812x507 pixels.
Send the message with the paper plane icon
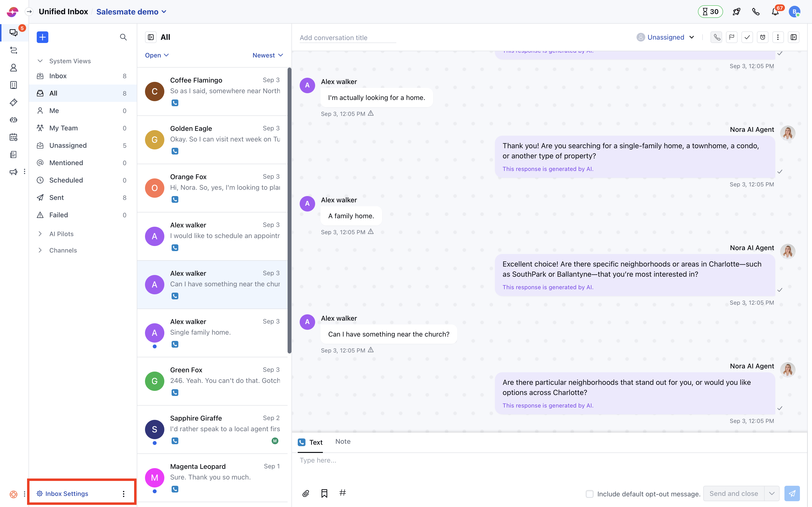coord(792,493)
